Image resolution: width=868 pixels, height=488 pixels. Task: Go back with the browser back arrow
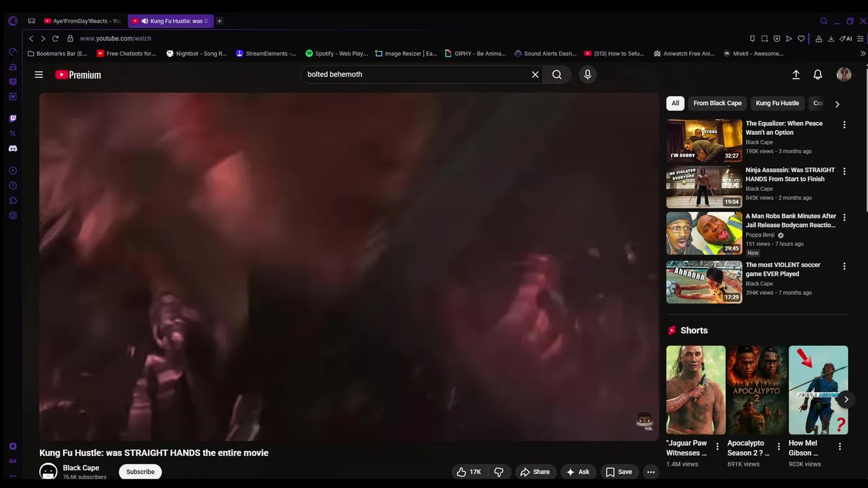[31, 39]
